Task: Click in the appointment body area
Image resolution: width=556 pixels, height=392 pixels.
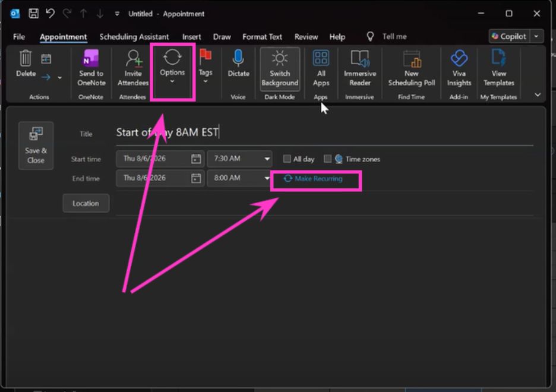Action: click(x=277, y=301)
